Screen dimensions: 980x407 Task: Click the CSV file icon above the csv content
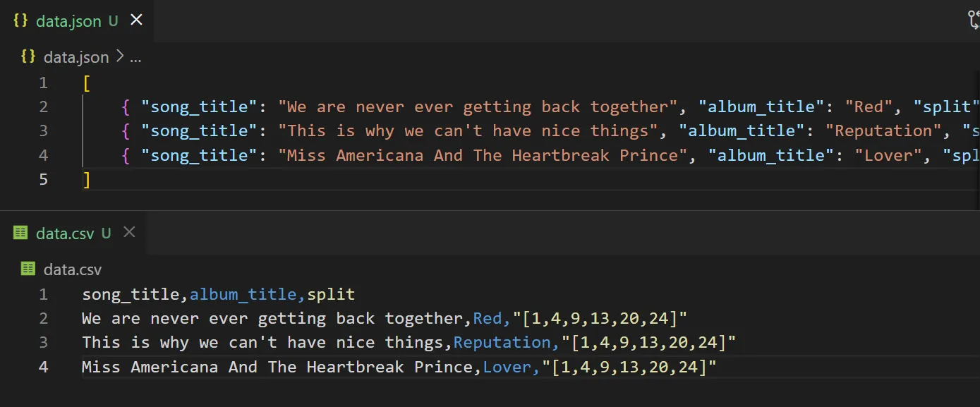(x=27, y=269)
